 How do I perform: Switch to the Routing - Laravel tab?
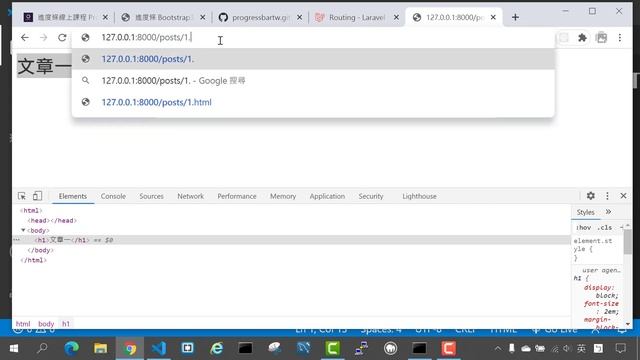pyautogui.click(x=356, y=17)
